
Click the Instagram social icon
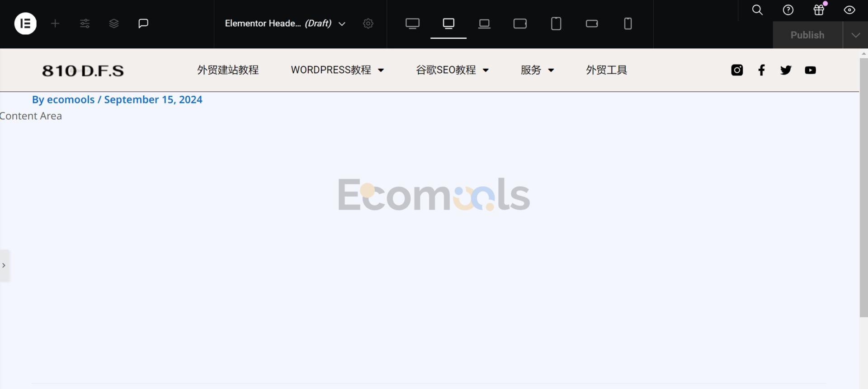[737, 70]
